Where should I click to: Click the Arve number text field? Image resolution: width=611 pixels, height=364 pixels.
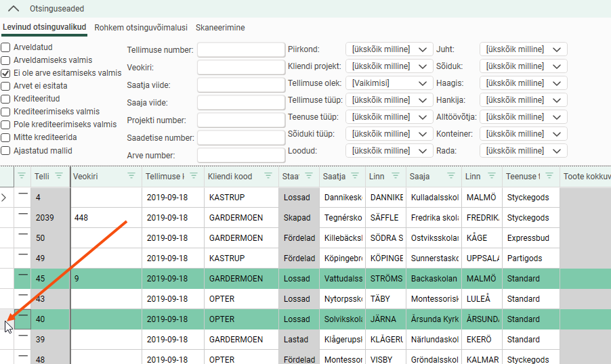240,156
